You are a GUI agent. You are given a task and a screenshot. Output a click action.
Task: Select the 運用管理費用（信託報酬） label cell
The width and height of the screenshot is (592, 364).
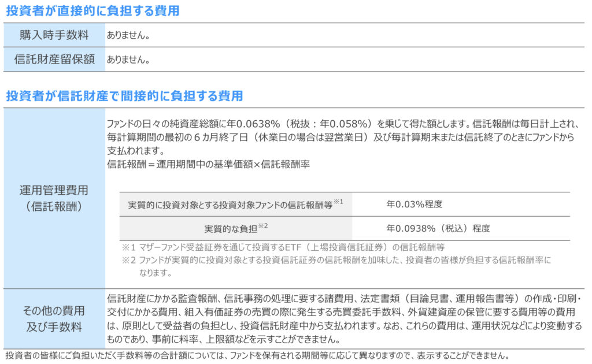(x=54, y=198)
